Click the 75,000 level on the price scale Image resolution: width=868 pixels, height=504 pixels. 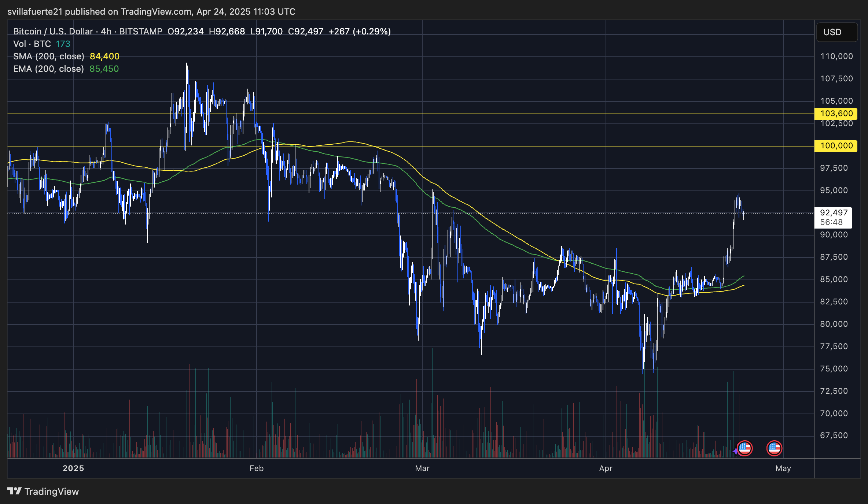coord(834,368)
